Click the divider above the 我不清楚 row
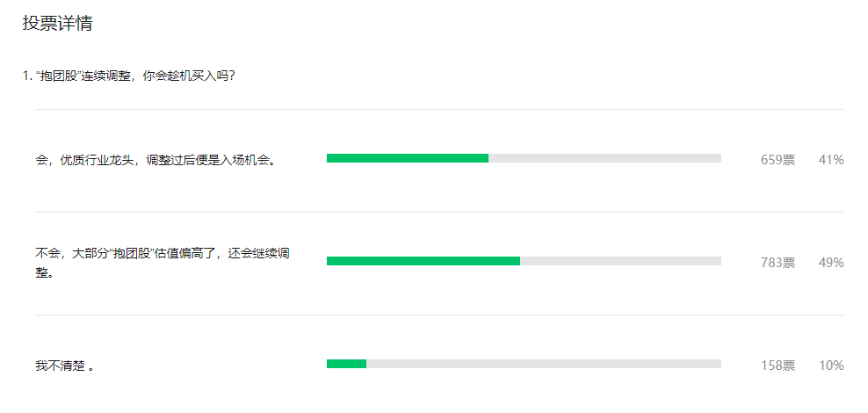 coord(439,315)
